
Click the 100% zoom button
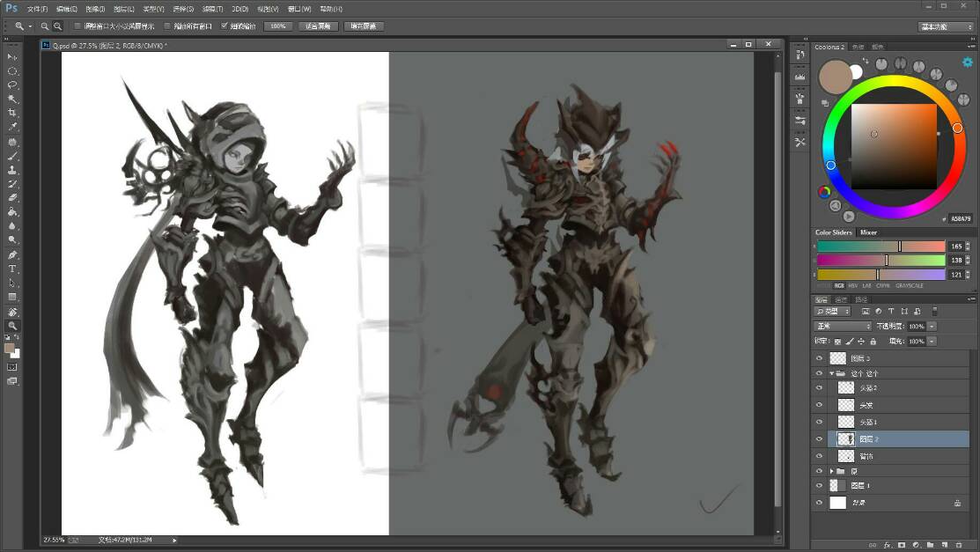pos(277,26)
